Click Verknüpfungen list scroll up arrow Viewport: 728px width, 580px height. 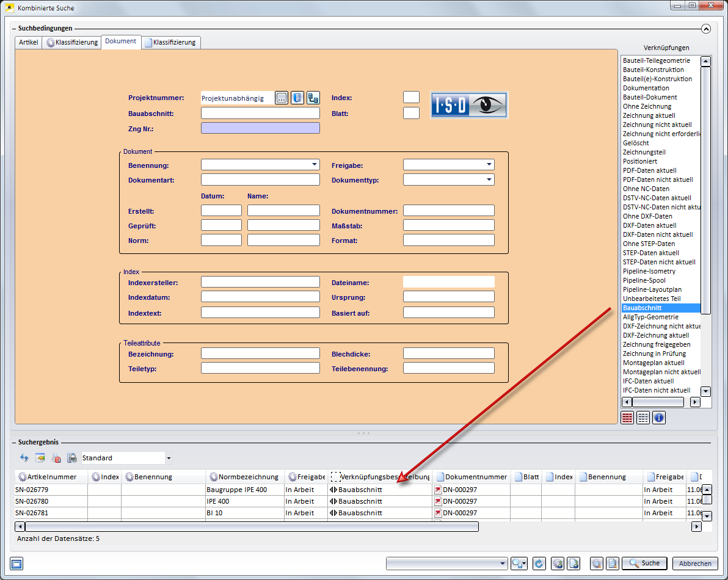706,61
